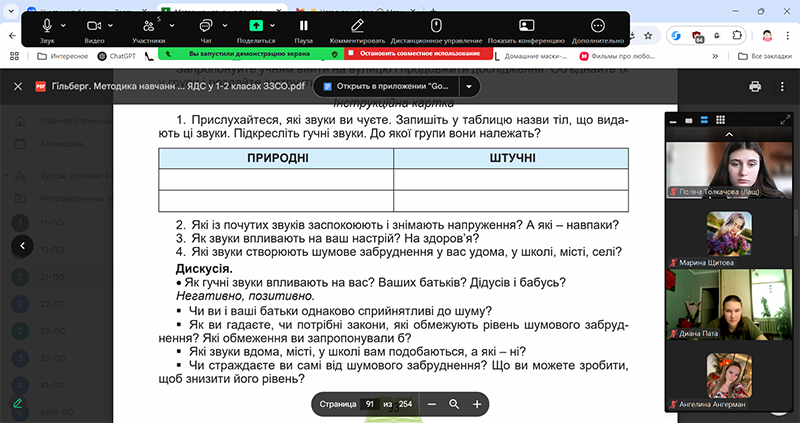Close the PDF preview with X
The height and width of the screenshot is (423, 800).
coord(18,86)
